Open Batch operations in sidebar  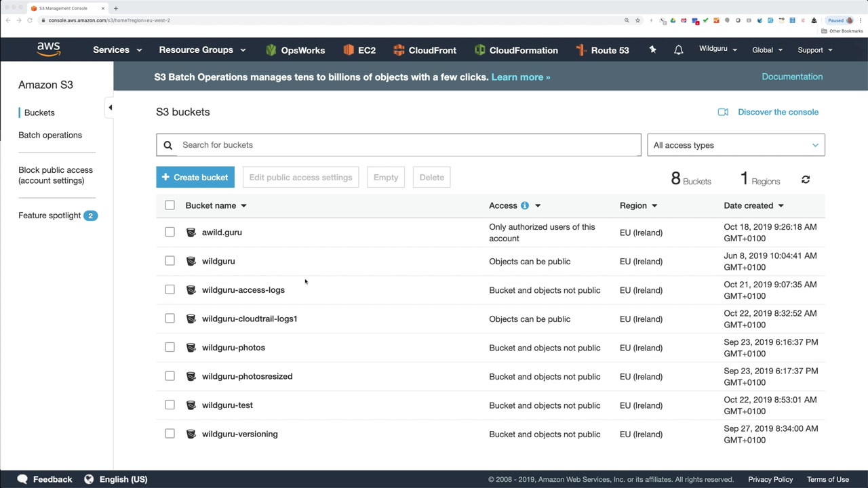pyautogui.click(x=50, y=135)
